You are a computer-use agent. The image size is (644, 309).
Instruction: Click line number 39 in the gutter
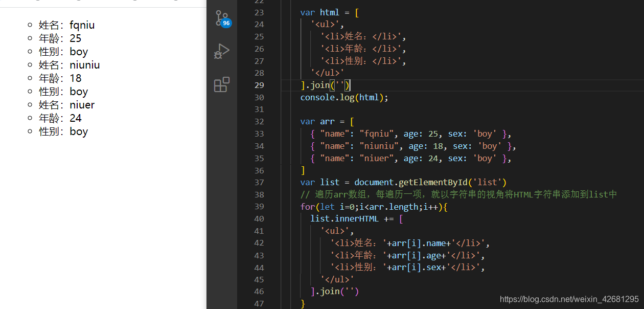[x=259, y=206]
